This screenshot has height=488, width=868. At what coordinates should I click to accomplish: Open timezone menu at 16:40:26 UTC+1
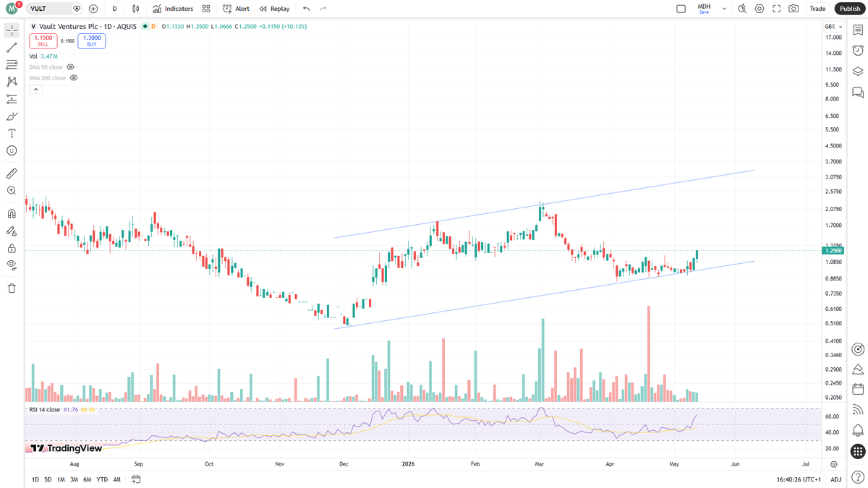pyautogui.click(x=799, y=479)
